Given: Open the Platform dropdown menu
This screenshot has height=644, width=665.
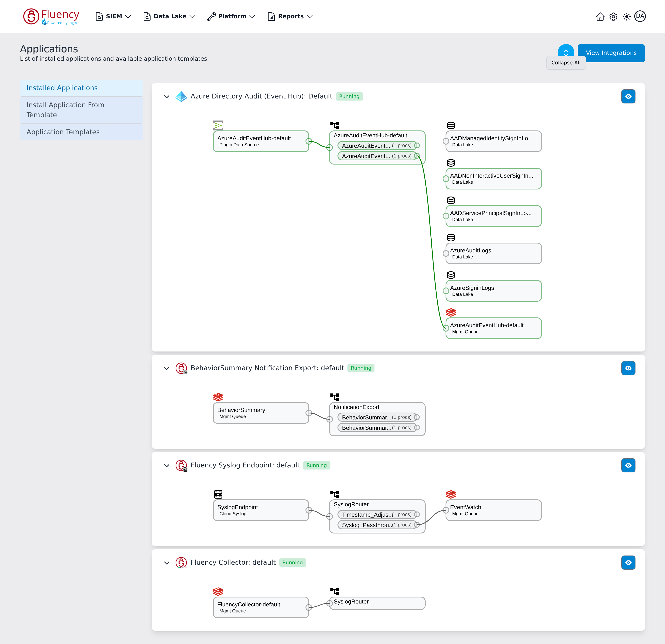Looking at the screenshot, I should pyautogui.click(x=231, y=16).
